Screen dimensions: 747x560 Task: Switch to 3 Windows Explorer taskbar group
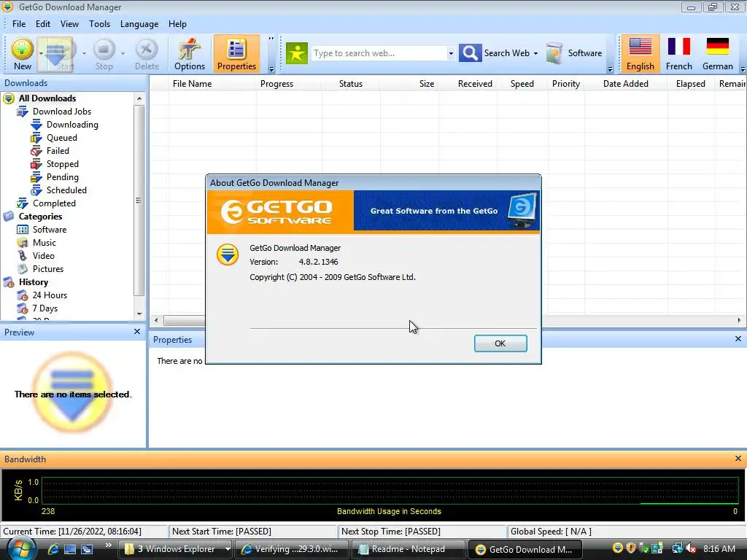(x=176, y=549)
